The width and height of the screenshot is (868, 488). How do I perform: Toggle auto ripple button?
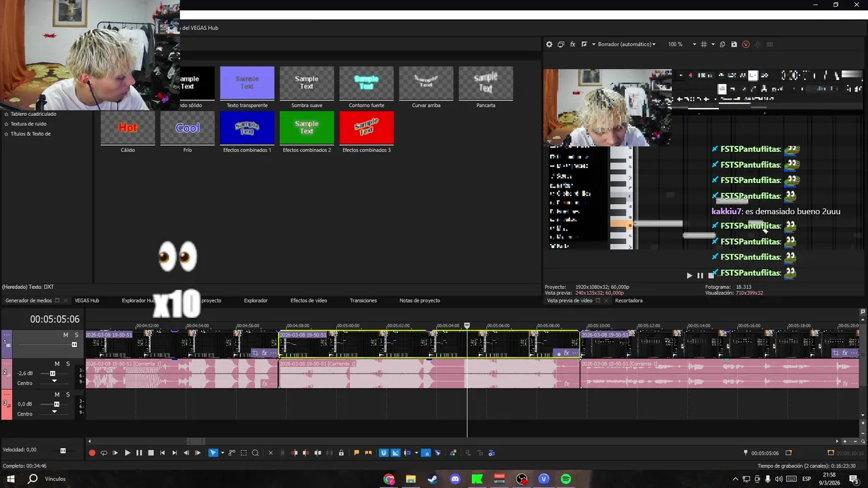coord(408,453)
